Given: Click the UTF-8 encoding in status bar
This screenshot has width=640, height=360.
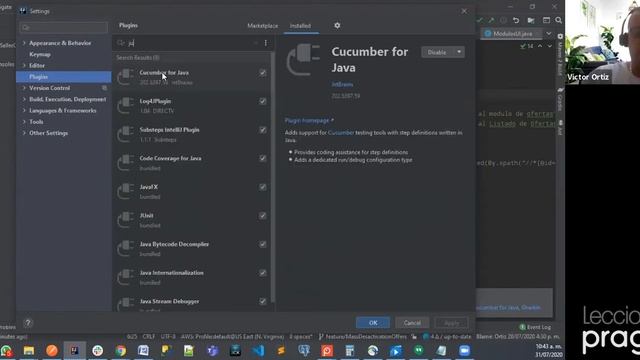Looking at the screenshot, I should (168, 337).
